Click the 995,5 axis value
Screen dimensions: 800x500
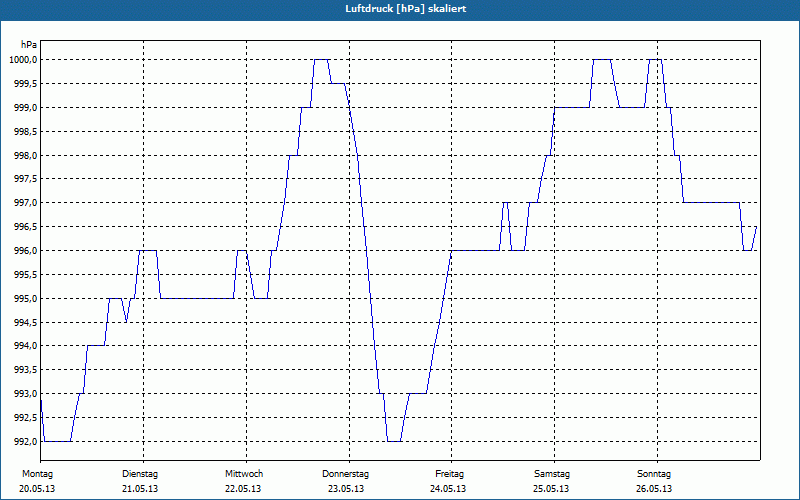[x=25, y=275]
